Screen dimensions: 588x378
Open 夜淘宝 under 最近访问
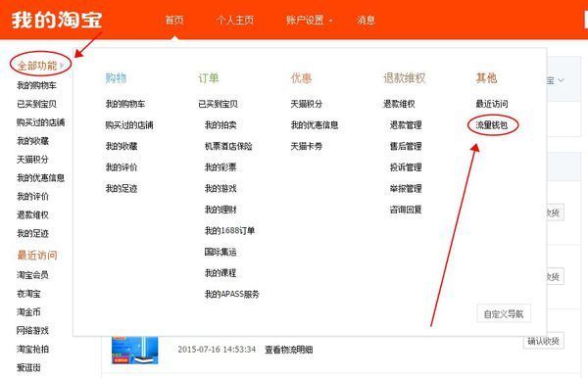pyautogui.click(x=28, y=294)
